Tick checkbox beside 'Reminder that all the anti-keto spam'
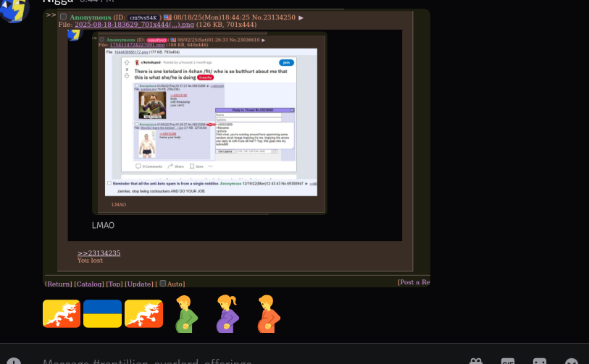 point(109,183)
